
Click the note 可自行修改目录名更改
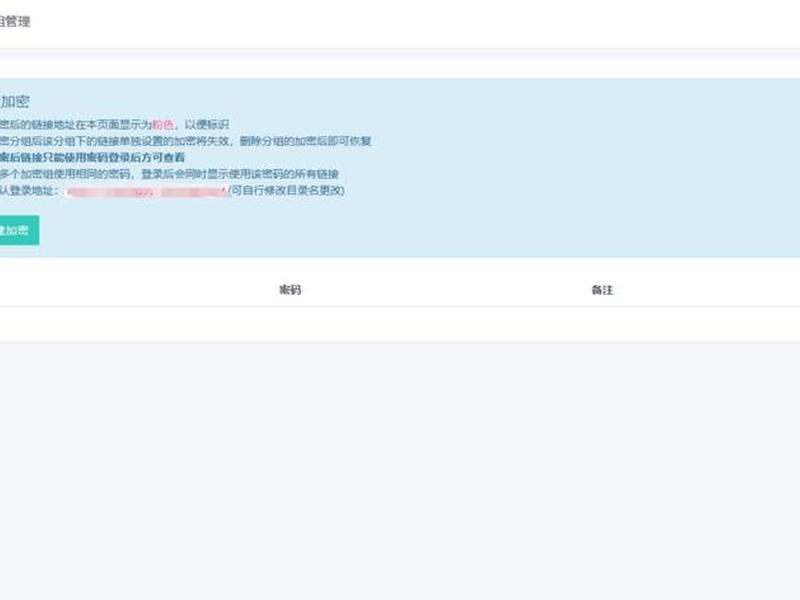click(x=286, y=190)
